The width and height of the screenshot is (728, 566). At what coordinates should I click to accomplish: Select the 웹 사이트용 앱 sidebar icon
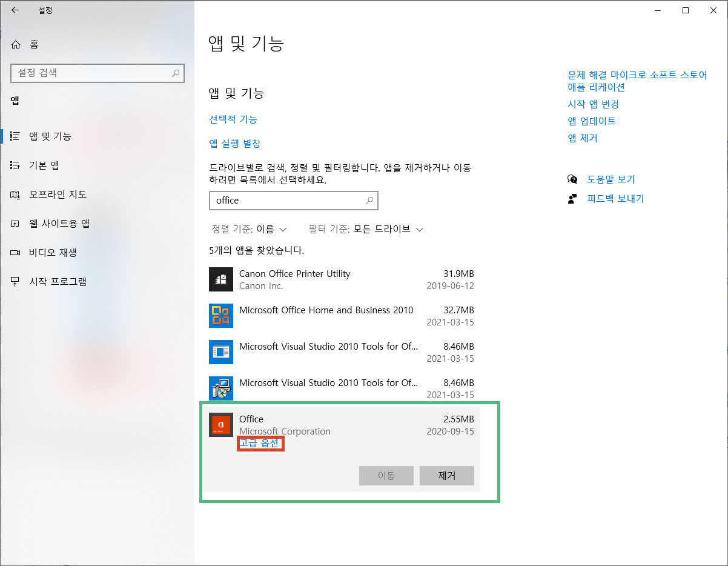tap(16, 224)
